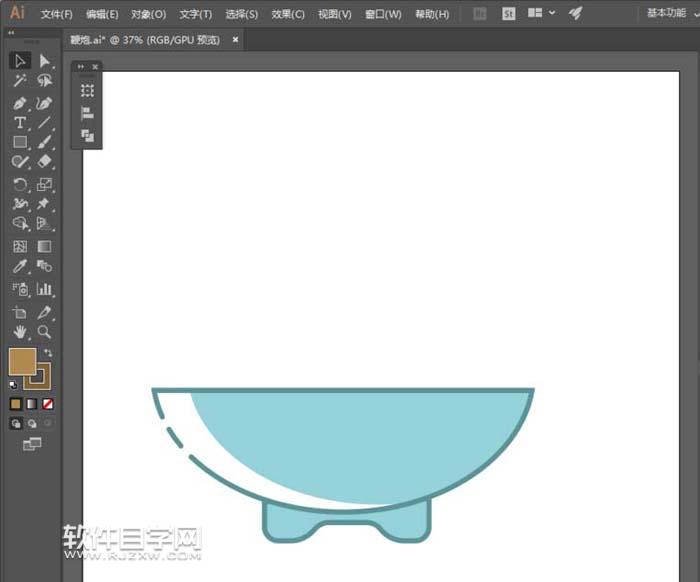Select the Pen tool

pos(20,103)
